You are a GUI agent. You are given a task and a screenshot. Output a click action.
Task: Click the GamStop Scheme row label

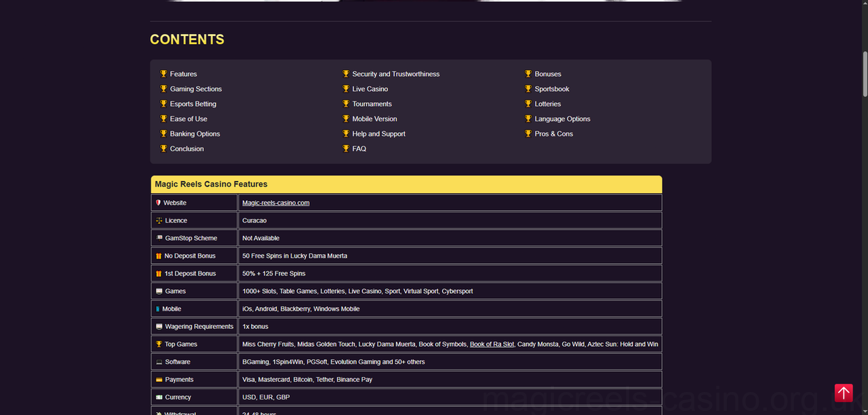pyautogui.click(x=191, y=238)
